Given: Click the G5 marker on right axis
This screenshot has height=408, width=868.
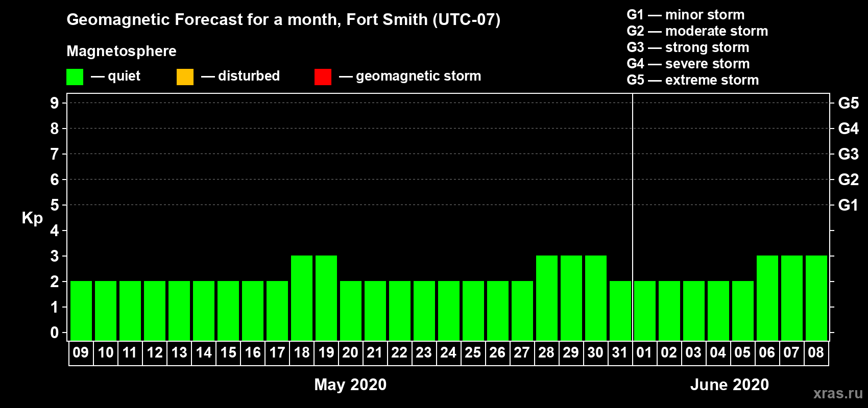Looking at the screenshot, I should point(848,103).
